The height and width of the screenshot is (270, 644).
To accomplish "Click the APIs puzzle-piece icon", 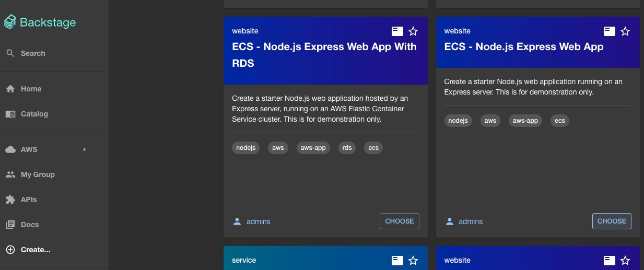I will (10, 199).
